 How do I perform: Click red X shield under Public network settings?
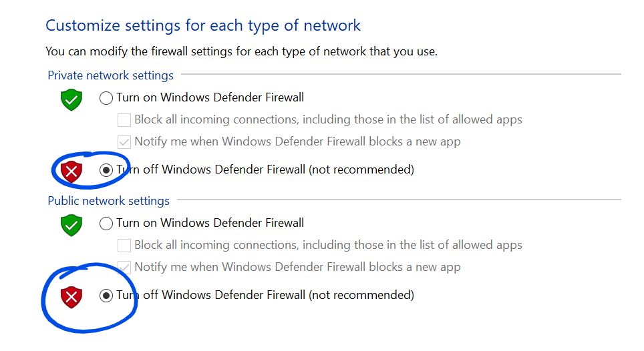(x=71, y=298)
